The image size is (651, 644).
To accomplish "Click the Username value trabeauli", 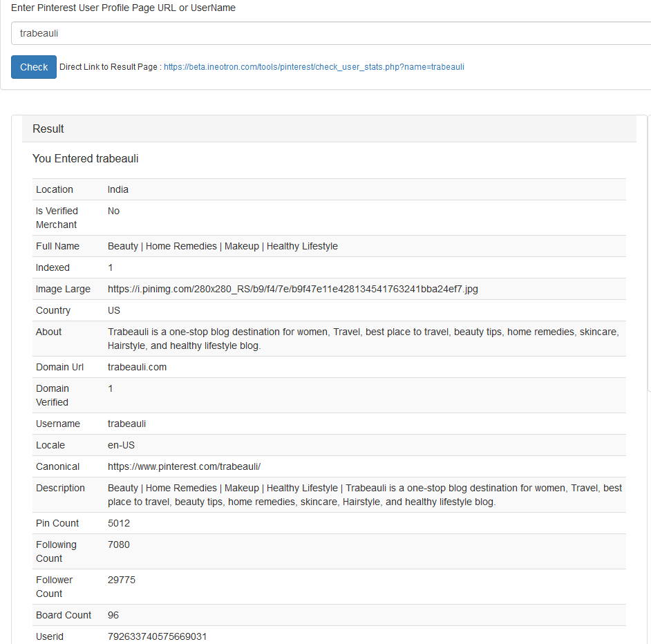I will click(x=126, y=424).
